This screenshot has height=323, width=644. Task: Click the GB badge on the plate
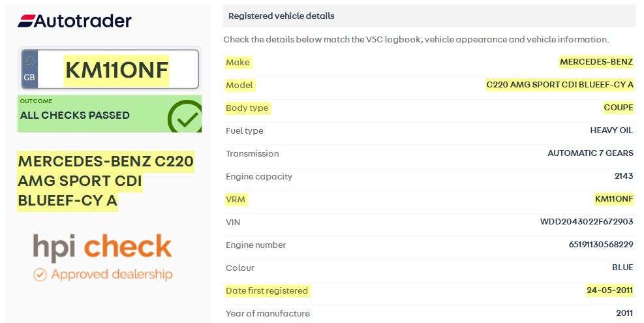click(x=29, y=69)
